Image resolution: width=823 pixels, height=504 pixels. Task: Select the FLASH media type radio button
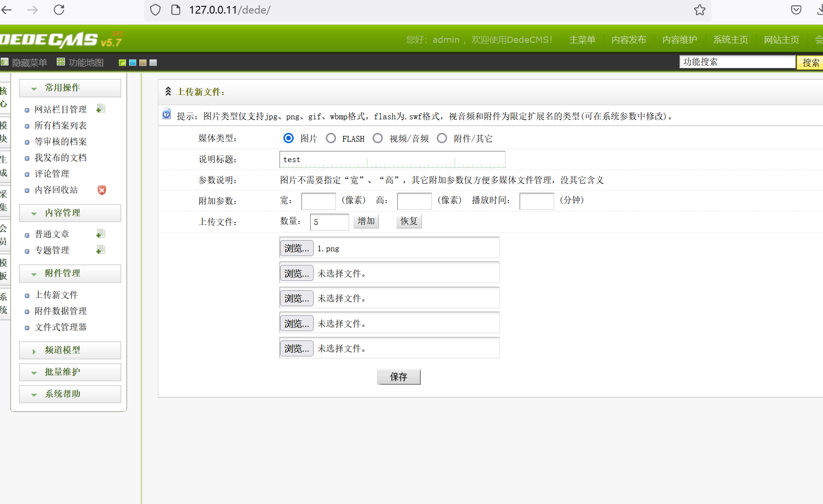click(331, 138)
